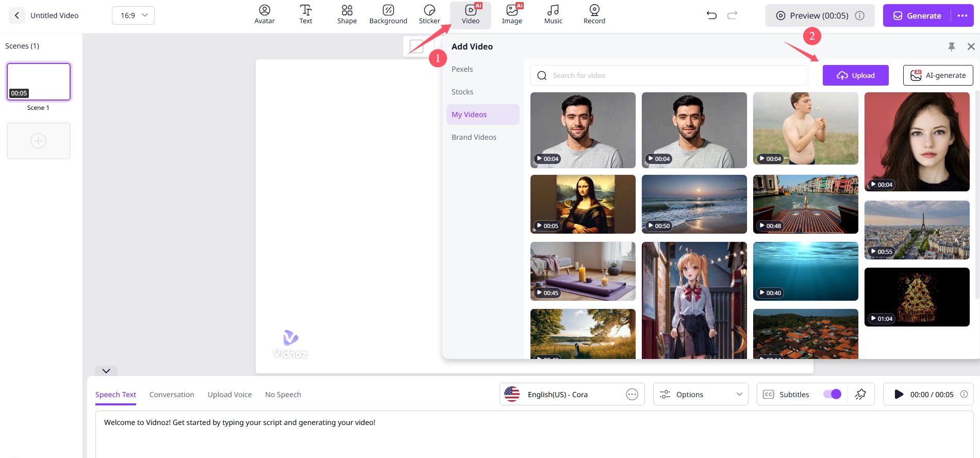Click the video panel vertical scrollbar
The image size is (980, 458).
pyautogui.click(x=977, y=195)
